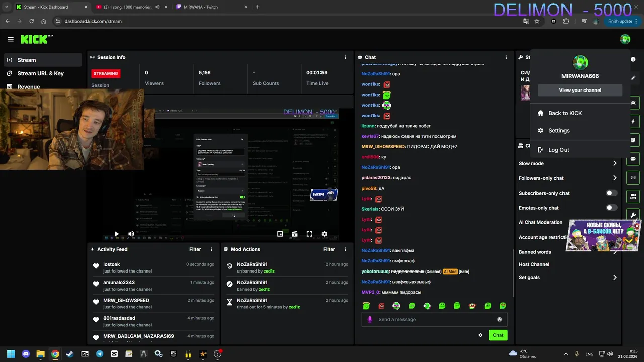644x362 pixels.
Task: Open Host Channel option
Action: tap(534, 264)
